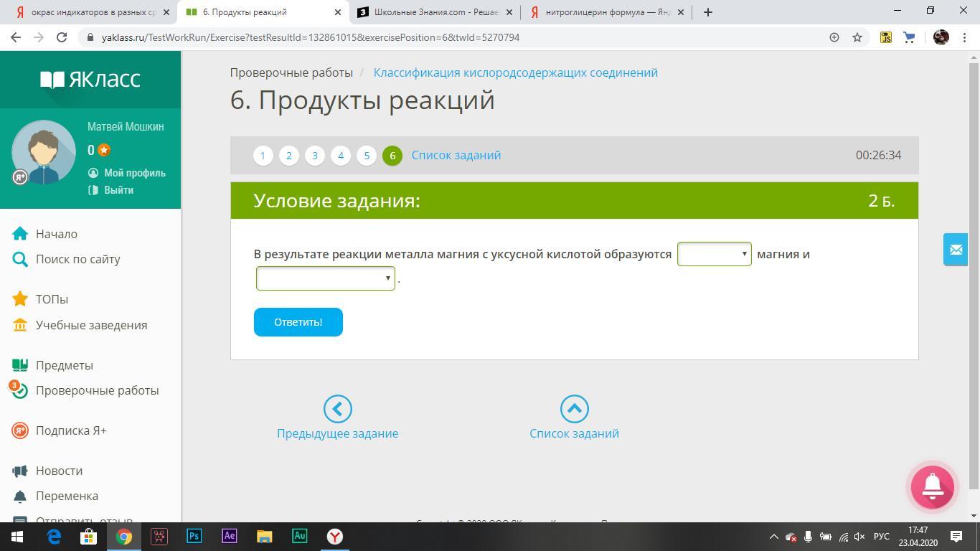Viewport: 980px width, 551px height.
Task: Open the first answer dropdown before магния
Action: pyautogui.click(x=715, y=254)
